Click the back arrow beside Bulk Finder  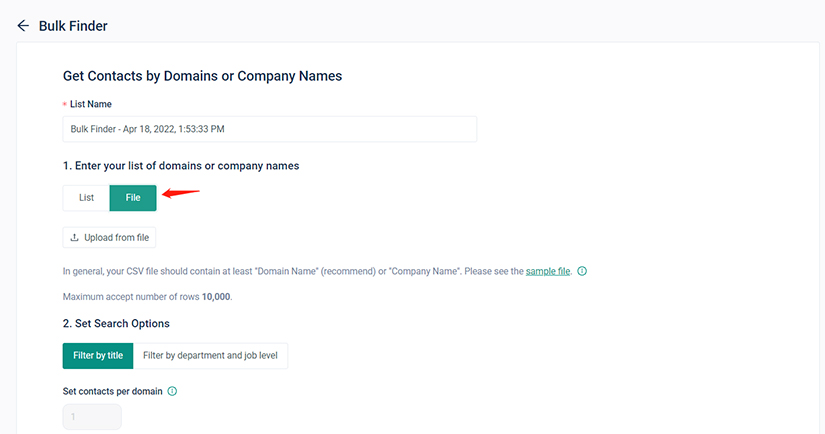tap(23, 26)
